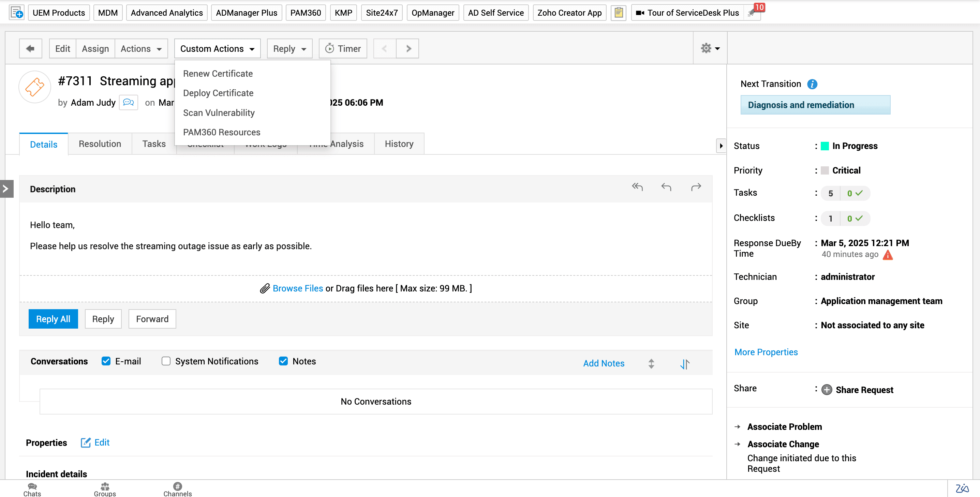Open the Reply dropdown arrow
Image resolution: width=980 pixels, height=497 pixels.
click(303, 49)
